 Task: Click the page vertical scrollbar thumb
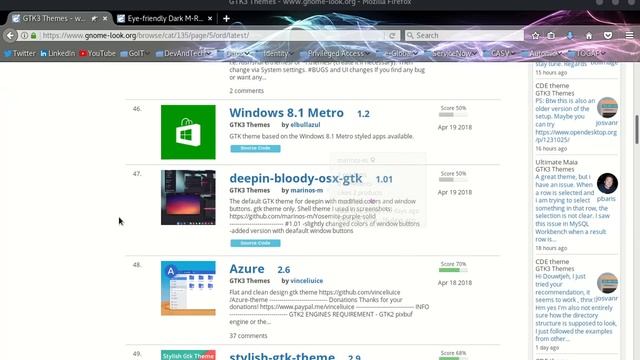pos(637,130)
